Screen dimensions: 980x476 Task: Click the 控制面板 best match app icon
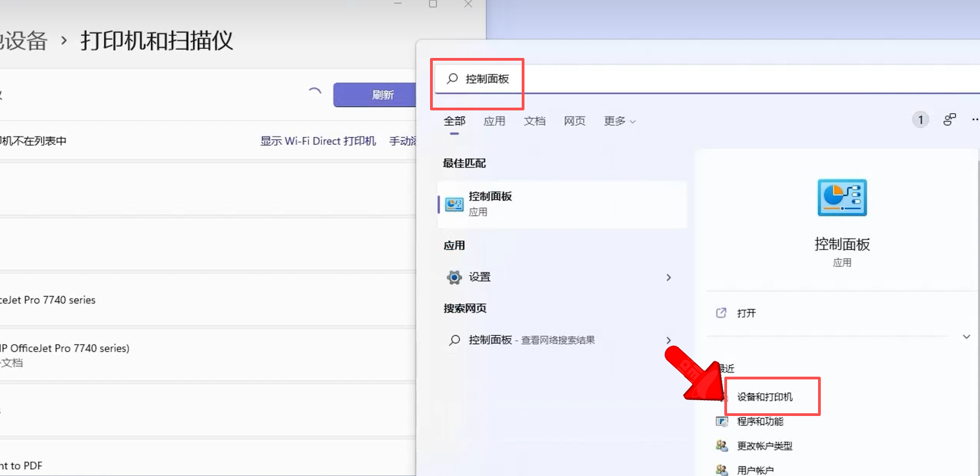454,204
